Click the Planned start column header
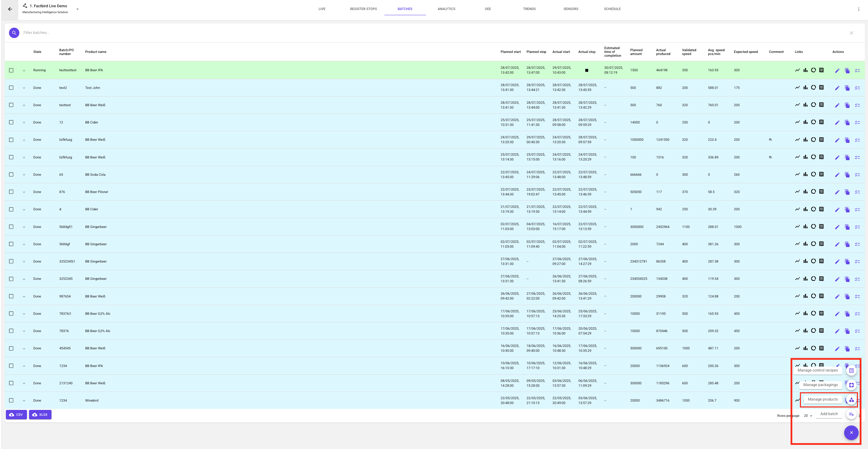Screen dimensions: 868x449 pyautogui.click(x=511, y=52)
